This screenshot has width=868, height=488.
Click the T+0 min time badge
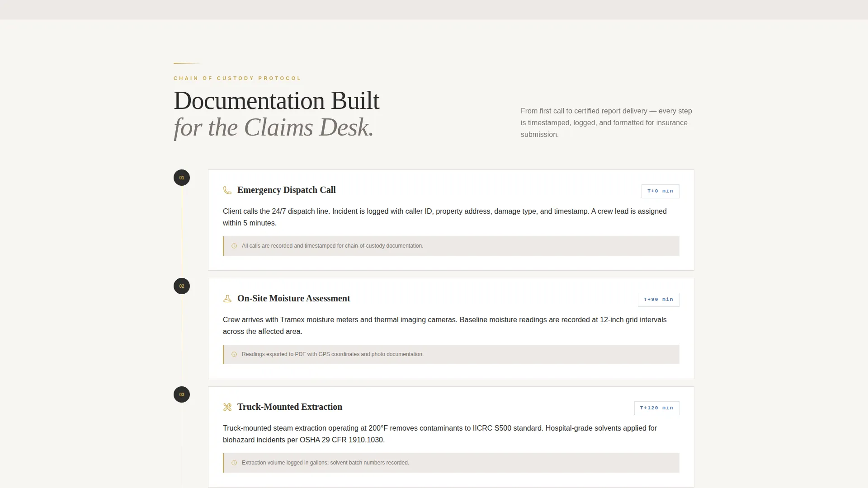pyautogui.click(x=660, y=191)
